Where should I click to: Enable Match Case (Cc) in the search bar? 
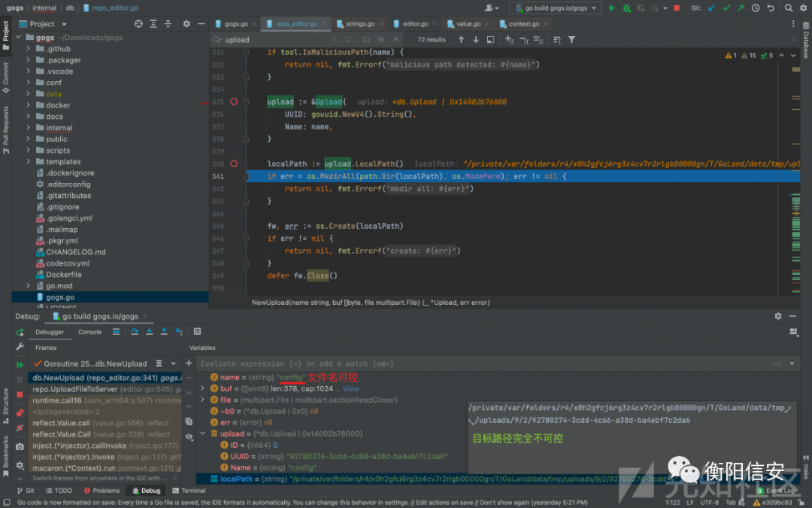coord(367,40)
